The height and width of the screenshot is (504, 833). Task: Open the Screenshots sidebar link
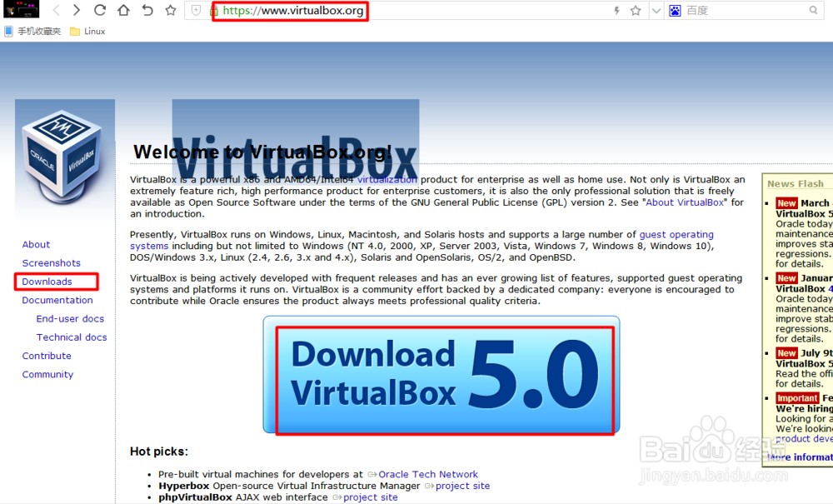(x=51, y=263)
